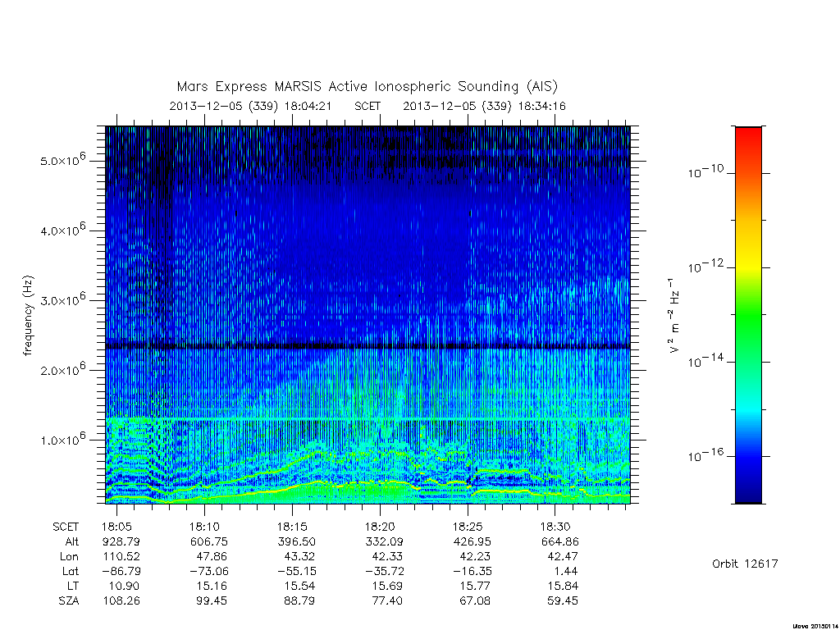The image size is (840, 630).
Task: Click the 18:30 time axis label
Action: tap(555, 527)
